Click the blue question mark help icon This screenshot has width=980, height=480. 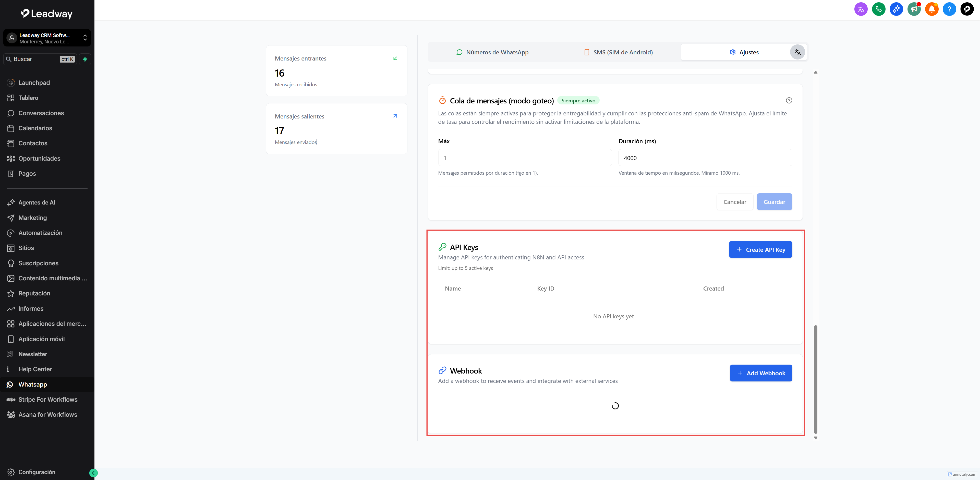click(949, 9)
